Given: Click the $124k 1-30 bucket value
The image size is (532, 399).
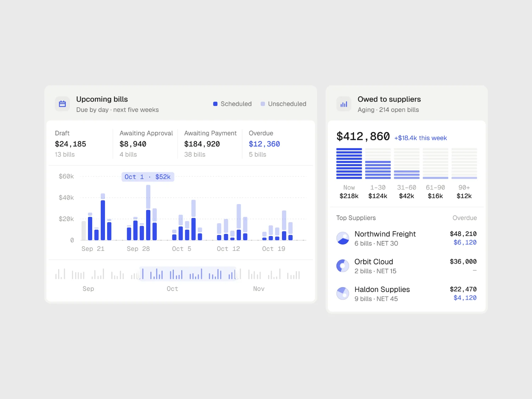Looking at the screenshot, I should pyautogui.click(x=378, y=196).
